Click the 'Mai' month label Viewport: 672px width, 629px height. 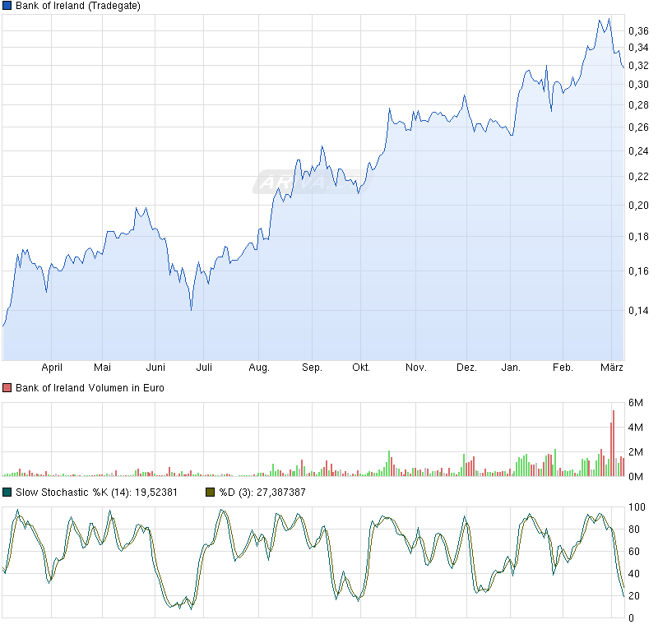coord(103,368)
